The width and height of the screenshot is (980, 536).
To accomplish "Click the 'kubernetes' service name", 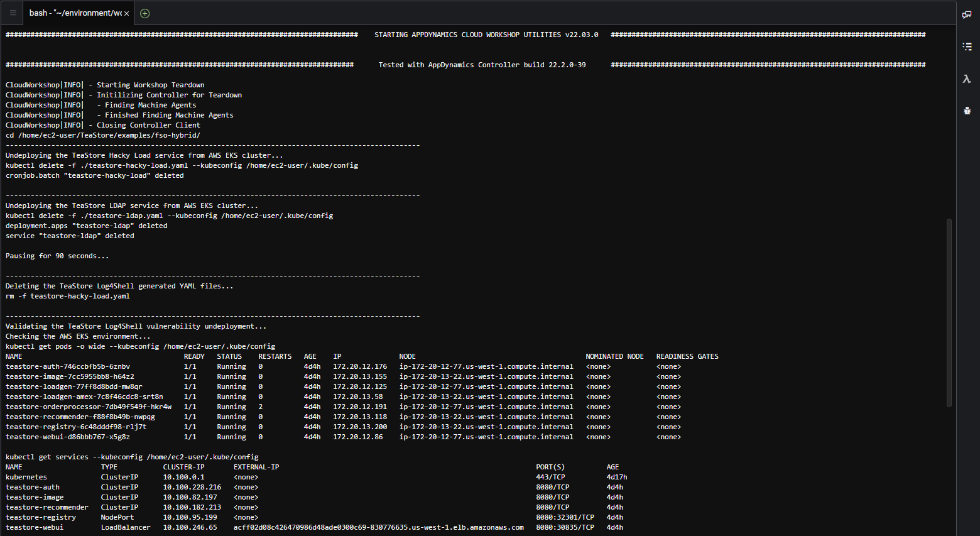I will point(26,477).
